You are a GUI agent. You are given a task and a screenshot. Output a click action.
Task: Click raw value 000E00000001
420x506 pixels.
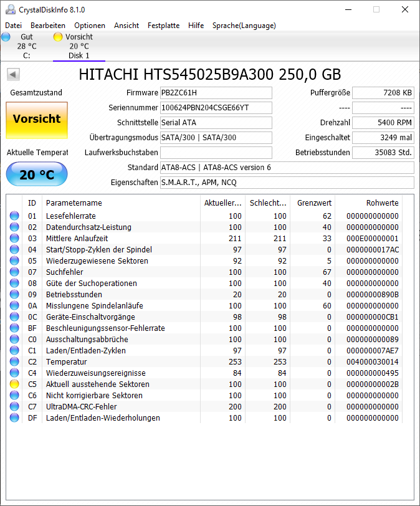pyautogui.click(x=373, y=238)
